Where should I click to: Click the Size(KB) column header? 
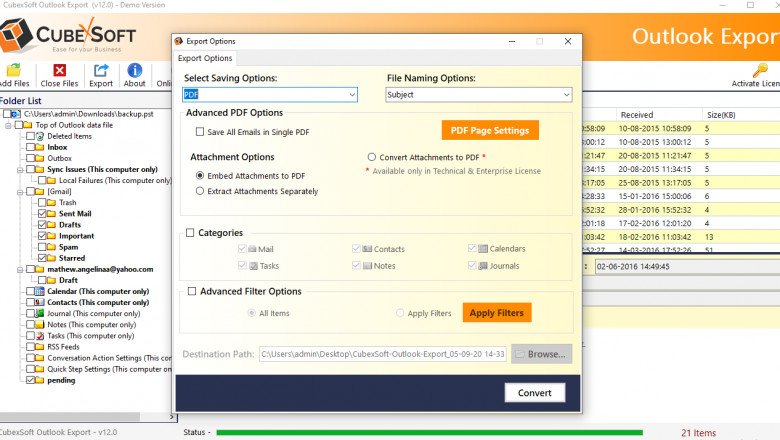(x=741, y=115)
